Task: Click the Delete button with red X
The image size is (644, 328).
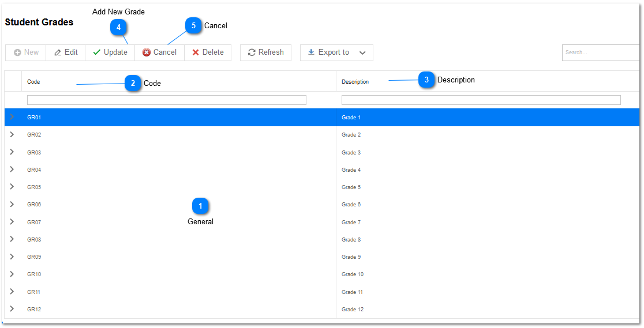Action: pos(208,52)
